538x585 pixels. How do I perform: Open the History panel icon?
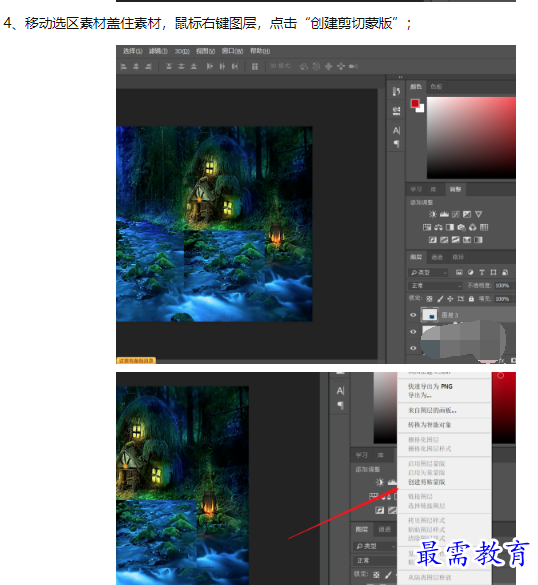point(396,91)
